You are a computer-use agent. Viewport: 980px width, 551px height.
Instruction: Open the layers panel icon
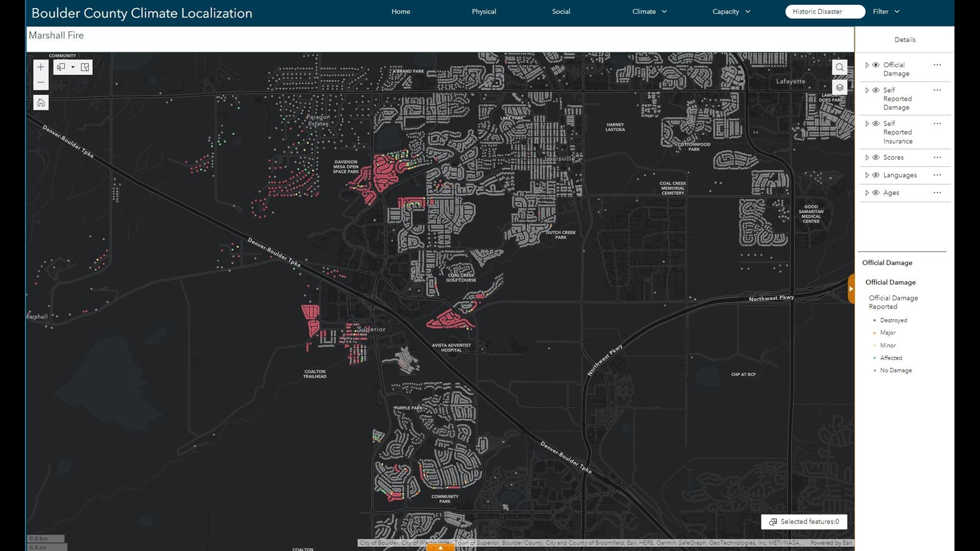point(840,87)
